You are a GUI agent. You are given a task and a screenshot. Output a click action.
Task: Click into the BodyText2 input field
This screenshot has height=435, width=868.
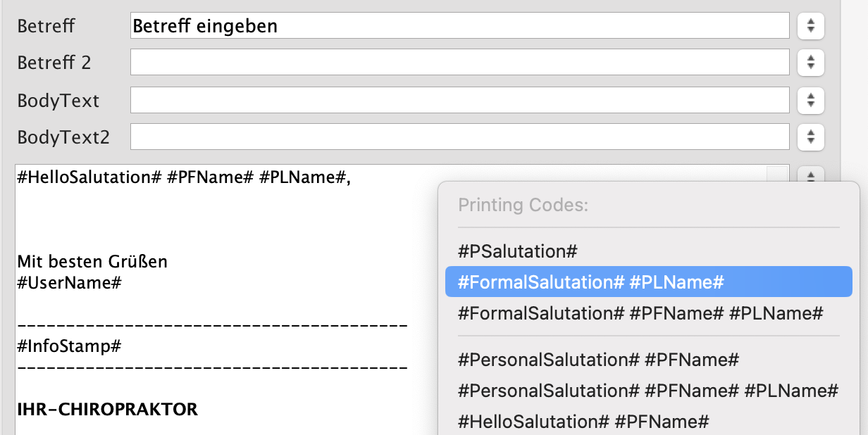(x=459, y=137)
